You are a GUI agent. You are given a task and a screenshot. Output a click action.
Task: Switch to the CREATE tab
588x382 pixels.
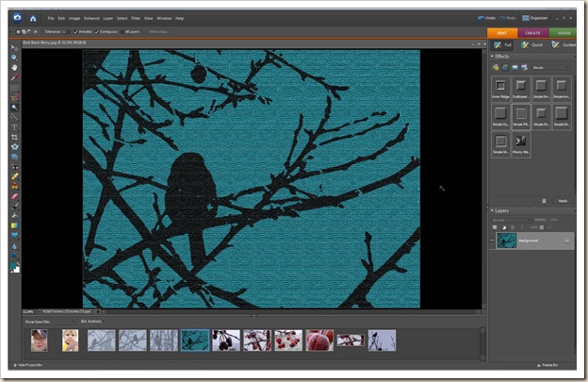pyautogui.click(x=533, y=31)
